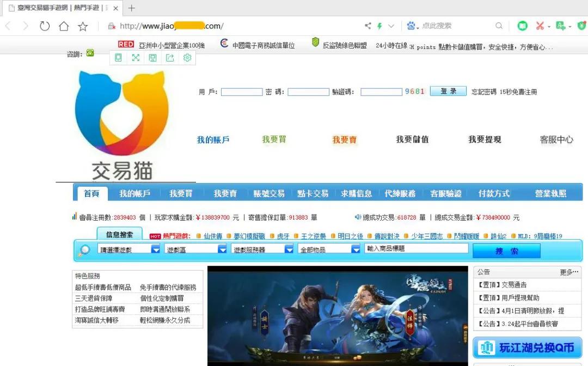The width and height of the screenshot is (588, 366).
Task: Open the share icon above the 交易猫 logo
Action: coord(170,57)
